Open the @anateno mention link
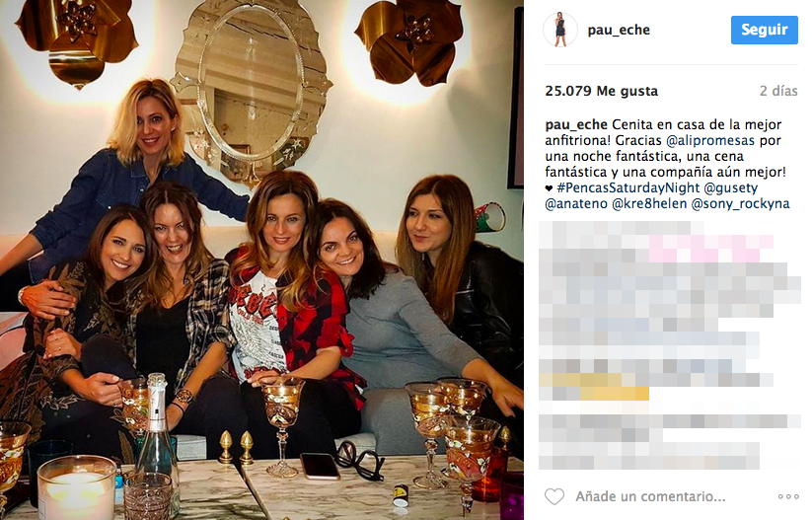812x520 pixels. click(576, 203)
